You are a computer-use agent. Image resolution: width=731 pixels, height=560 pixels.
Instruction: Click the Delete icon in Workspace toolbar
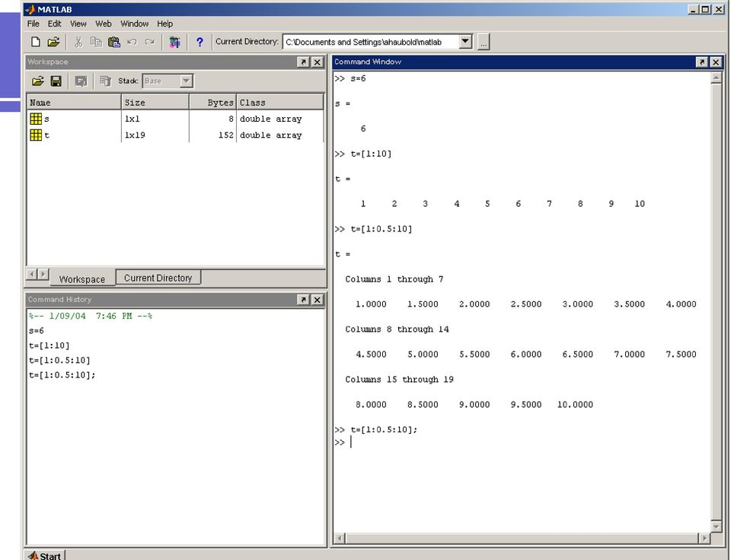click(x=105, y=81)
